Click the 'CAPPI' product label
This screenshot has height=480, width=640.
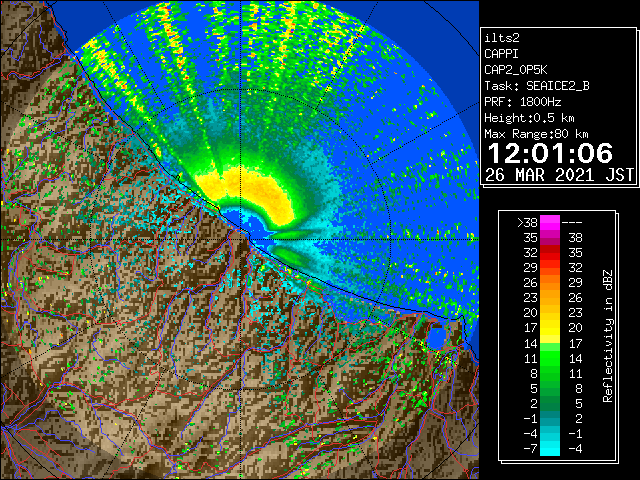501,54
